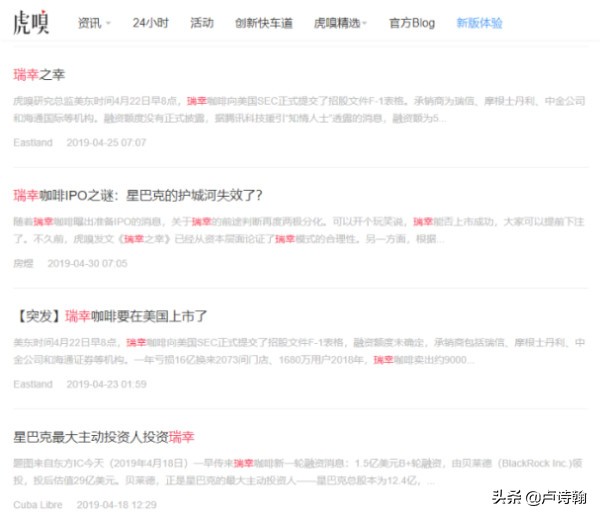Click the date 2019-04-23 01:59

click(106, 384)
